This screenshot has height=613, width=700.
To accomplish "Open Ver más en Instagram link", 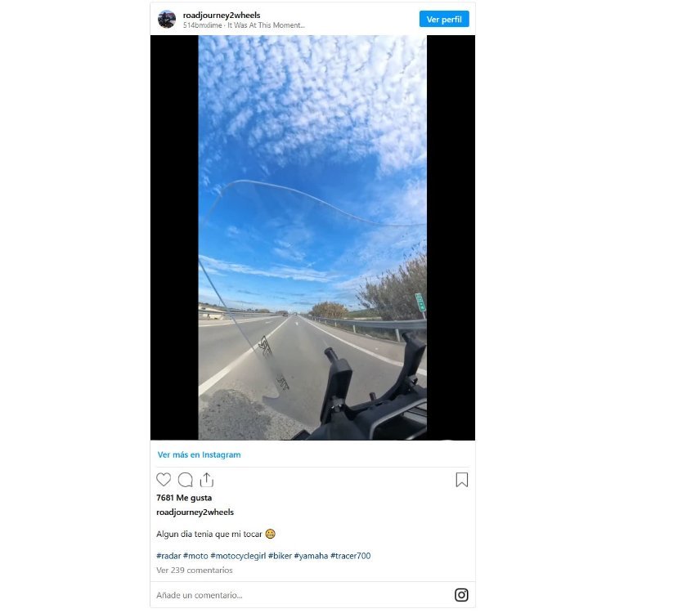I will click(x=199, y=454).
